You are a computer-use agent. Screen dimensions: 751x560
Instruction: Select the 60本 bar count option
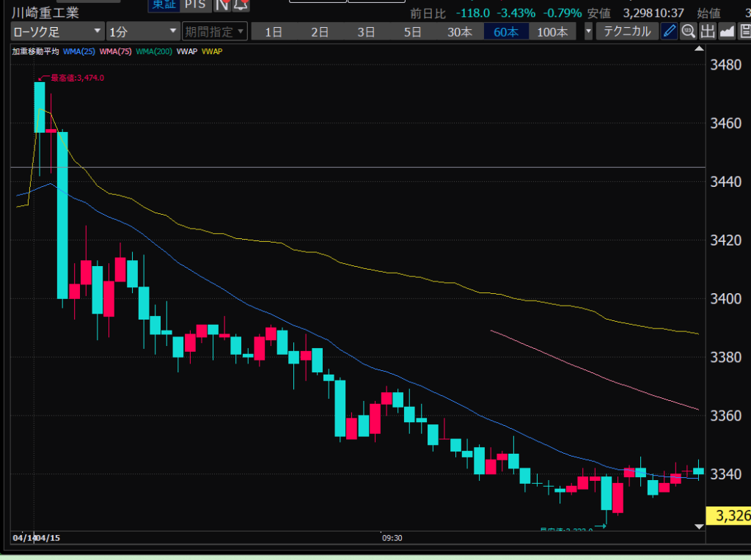(506, 32)
